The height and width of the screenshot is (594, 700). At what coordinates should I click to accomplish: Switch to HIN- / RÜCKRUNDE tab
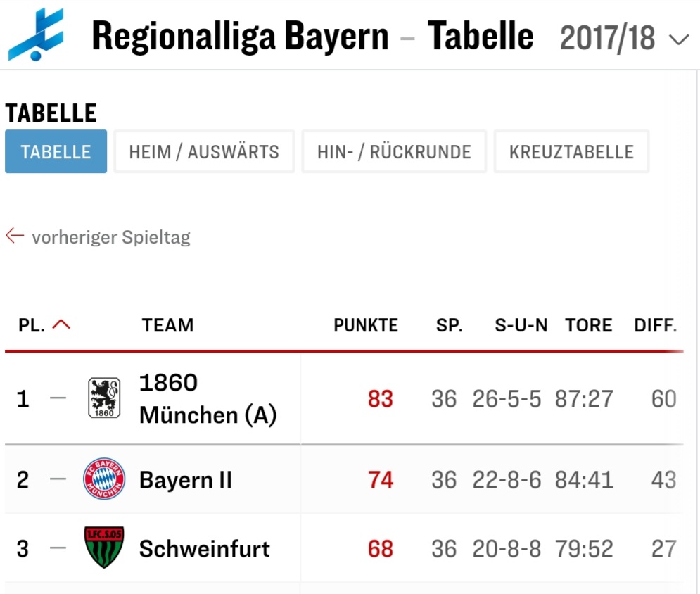click(x=394, y=151)
